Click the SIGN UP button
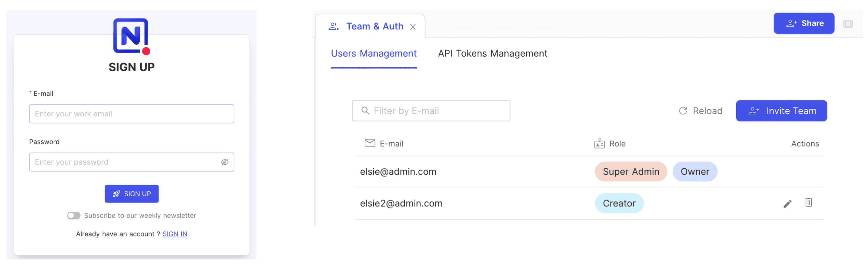This screenshot has height=267, width=868. pyautogui.click(x=131, y=194)
